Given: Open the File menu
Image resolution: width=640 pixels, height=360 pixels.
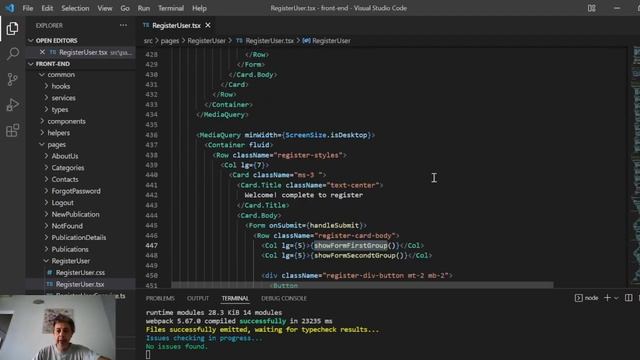Looking at the screenshot, I should point(28,8).
